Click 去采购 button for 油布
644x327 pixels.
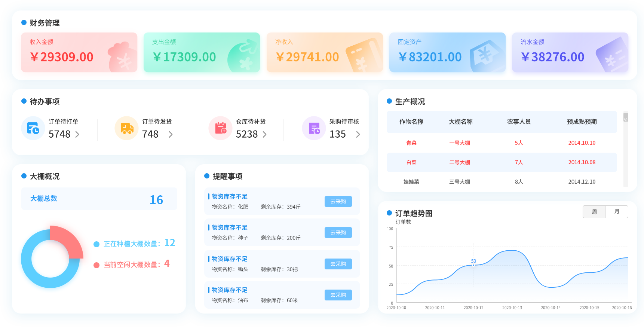pyautogui.click(x=338, y=295)
